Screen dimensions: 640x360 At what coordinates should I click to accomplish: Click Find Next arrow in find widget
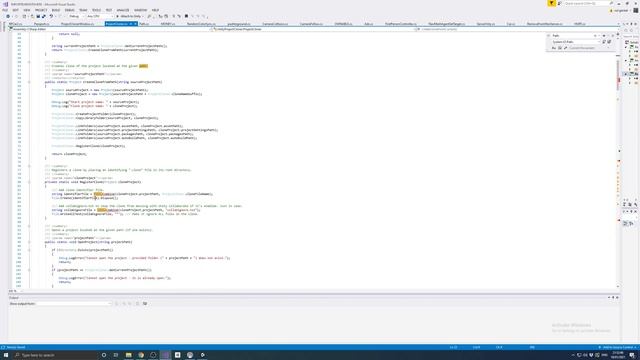604,36
